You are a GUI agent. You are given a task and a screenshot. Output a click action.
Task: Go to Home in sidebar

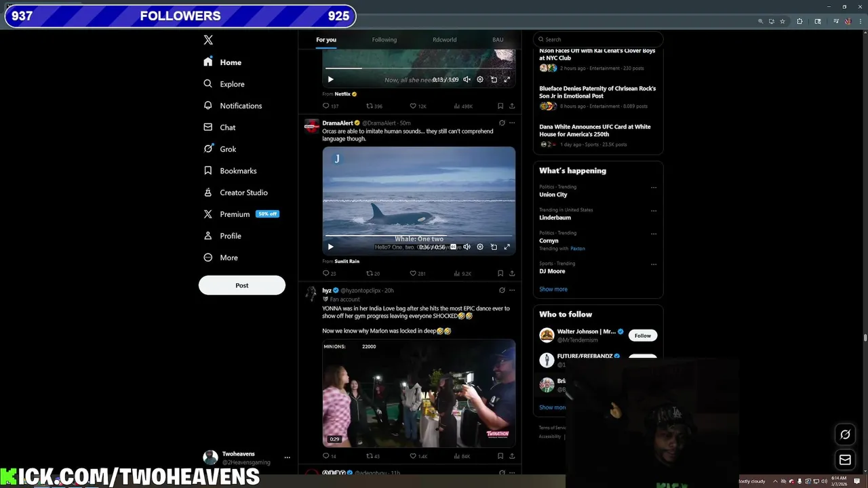(223, 62)
